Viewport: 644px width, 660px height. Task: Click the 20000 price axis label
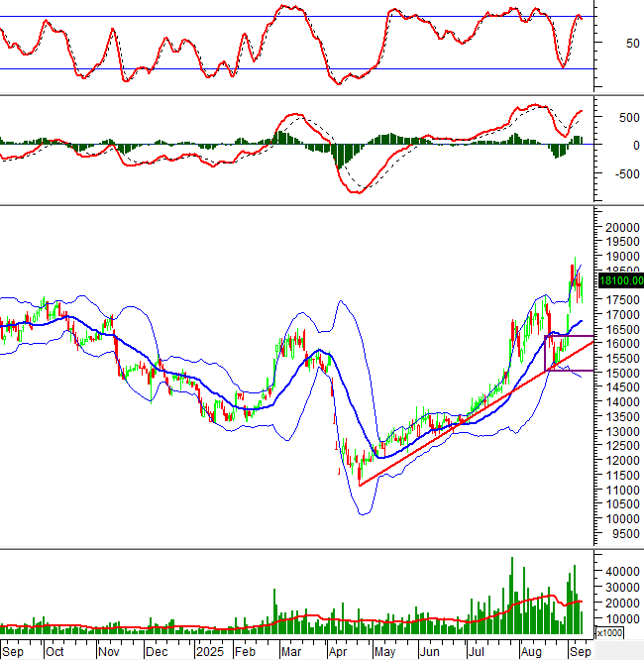(x=619, y=227)
